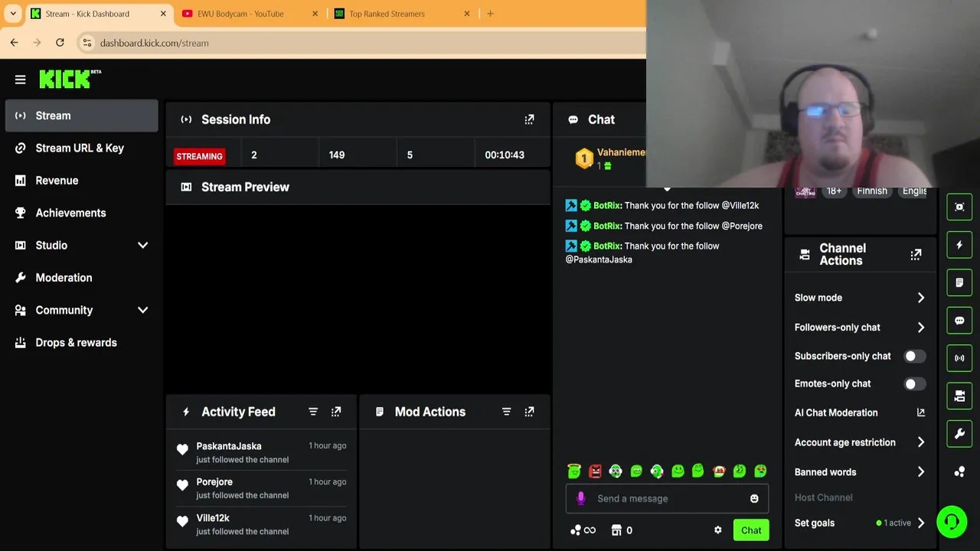Click the Host Channel option
This screenshot has height=551, width=980.
point(824,497)
